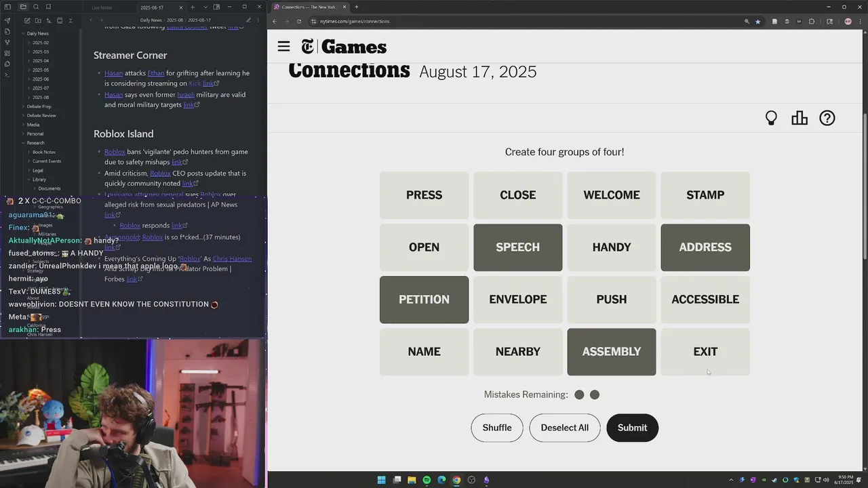Create new folder in Obsidian explorer
868x488 pixels.
pyautogui.click(x=37, y=20)
